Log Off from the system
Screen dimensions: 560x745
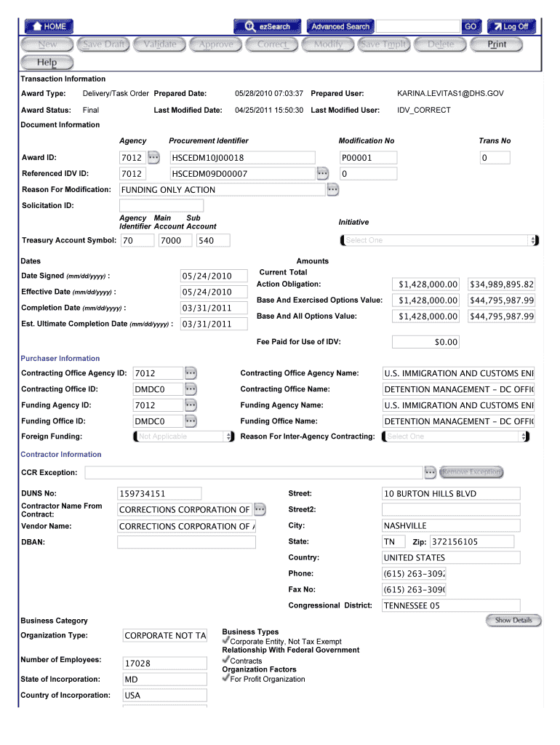pos(511,26)
